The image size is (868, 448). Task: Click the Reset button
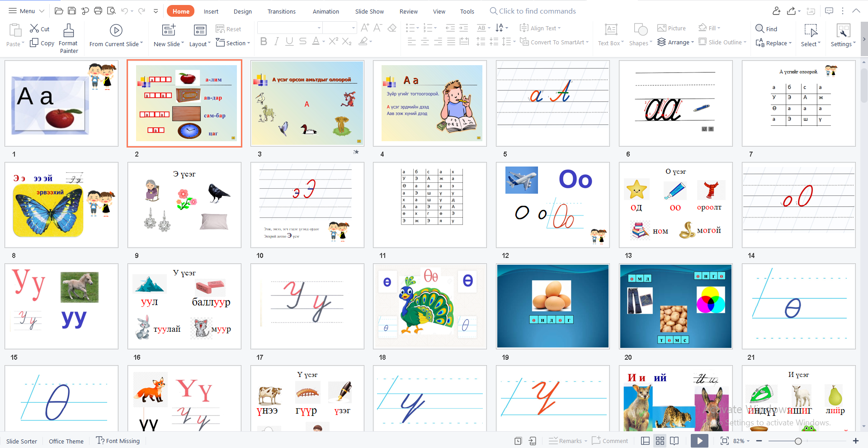click(229, 29)
